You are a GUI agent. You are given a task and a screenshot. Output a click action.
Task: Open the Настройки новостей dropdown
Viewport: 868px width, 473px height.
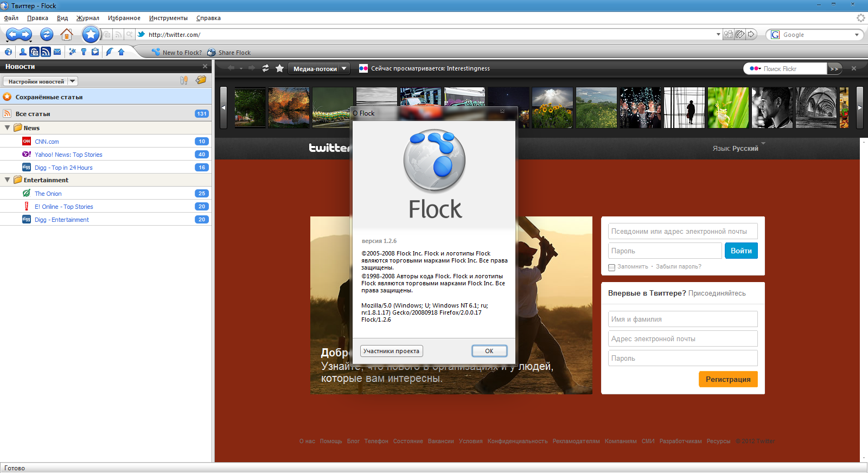pyautogui.click(x=40, y=81)
